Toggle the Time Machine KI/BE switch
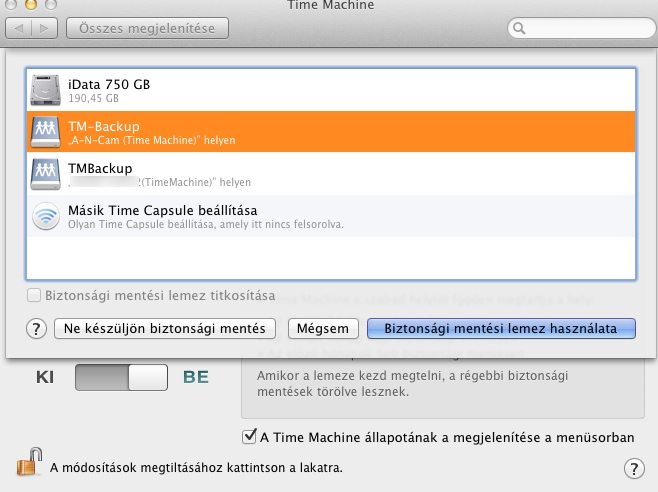Image resolution: width=658 pixels, height=492 pixels. [121, 377]
